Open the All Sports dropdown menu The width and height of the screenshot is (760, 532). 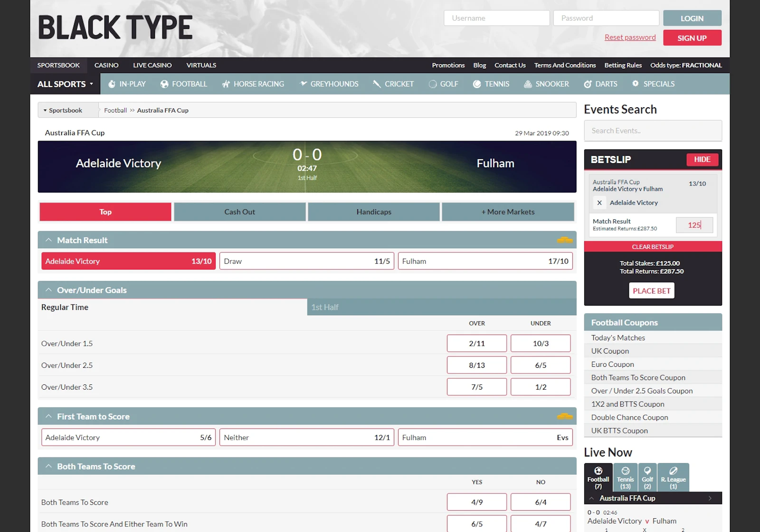[65, 84]
